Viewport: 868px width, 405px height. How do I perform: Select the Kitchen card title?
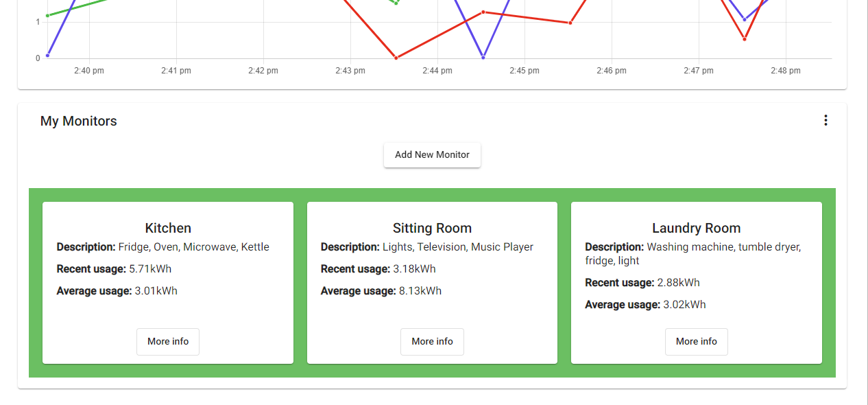coord(168,228)
